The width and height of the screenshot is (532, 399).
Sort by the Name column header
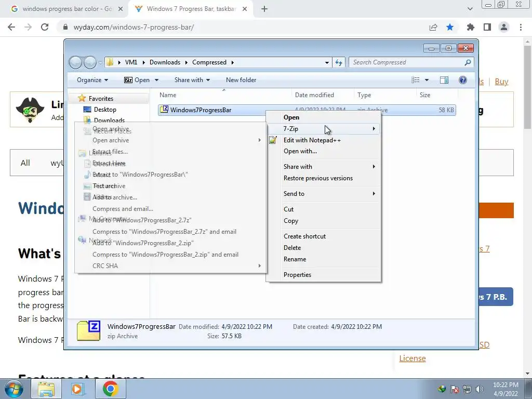[x=224, y=95]
